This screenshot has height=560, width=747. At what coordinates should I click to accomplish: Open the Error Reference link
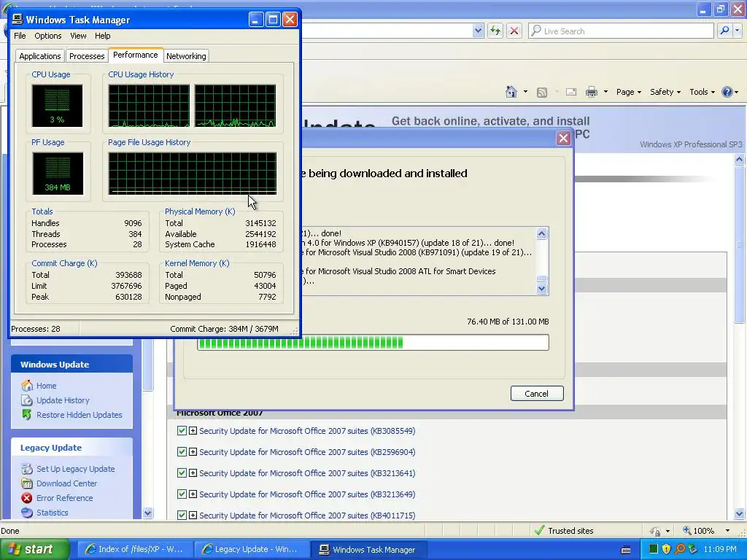64,498
